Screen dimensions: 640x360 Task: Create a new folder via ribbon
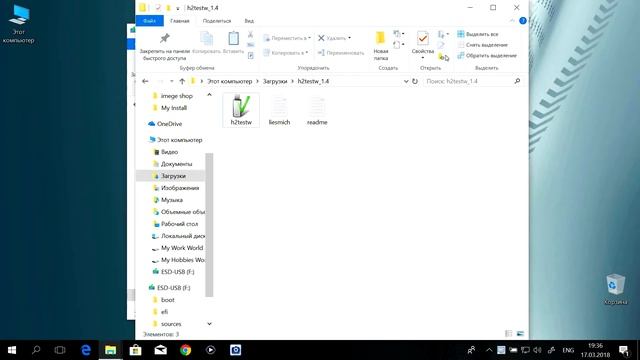coord(380,47)
